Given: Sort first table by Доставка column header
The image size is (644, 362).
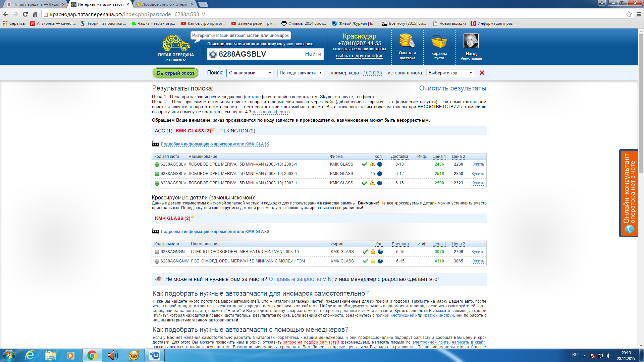Looking at the screenshot, I should [x=399, y=157].
